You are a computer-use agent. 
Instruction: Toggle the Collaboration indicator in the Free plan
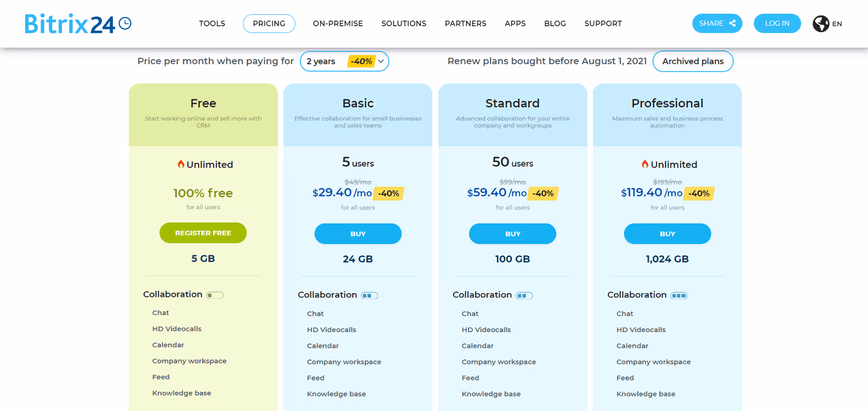point(215,295)
